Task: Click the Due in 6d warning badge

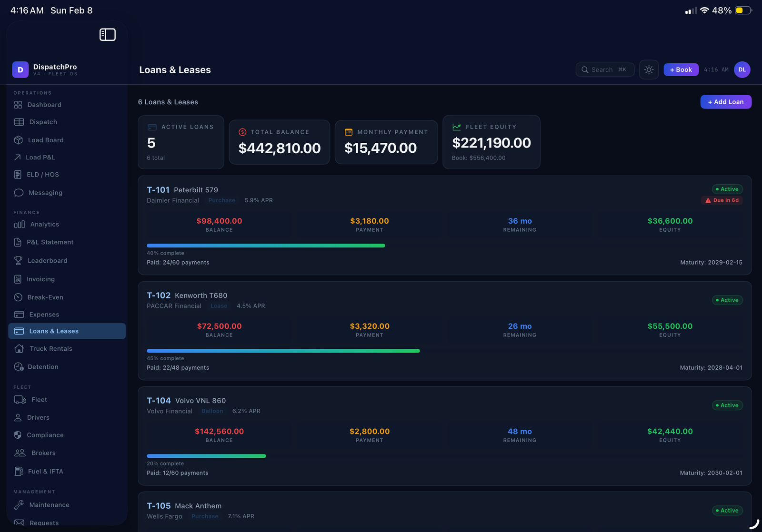Action: tap(722, 200)
